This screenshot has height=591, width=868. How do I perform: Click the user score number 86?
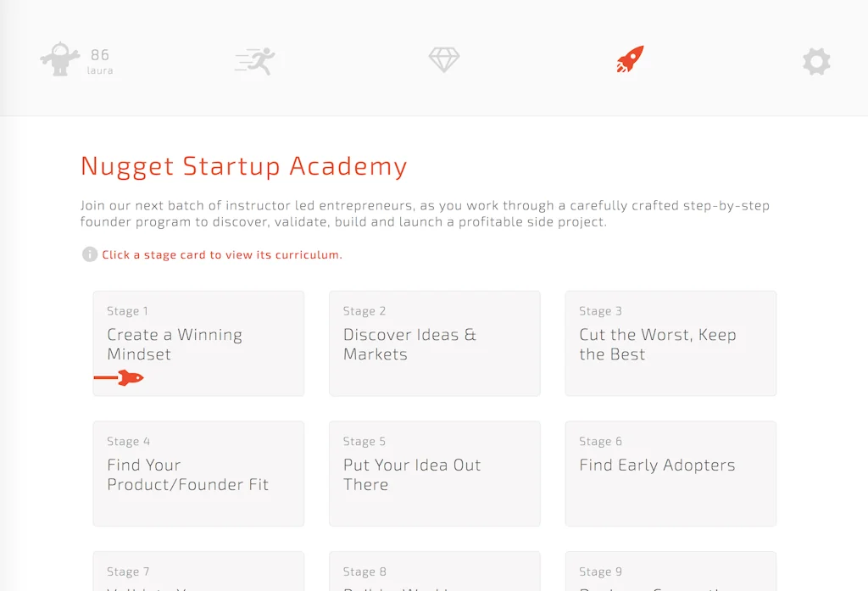100,55
